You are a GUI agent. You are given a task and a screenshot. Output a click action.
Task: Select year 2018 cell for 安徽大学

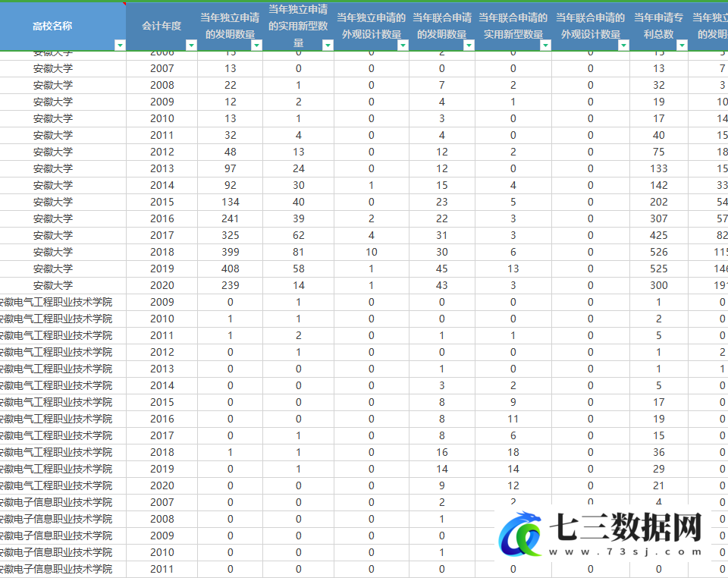click(x=162, y=252)
